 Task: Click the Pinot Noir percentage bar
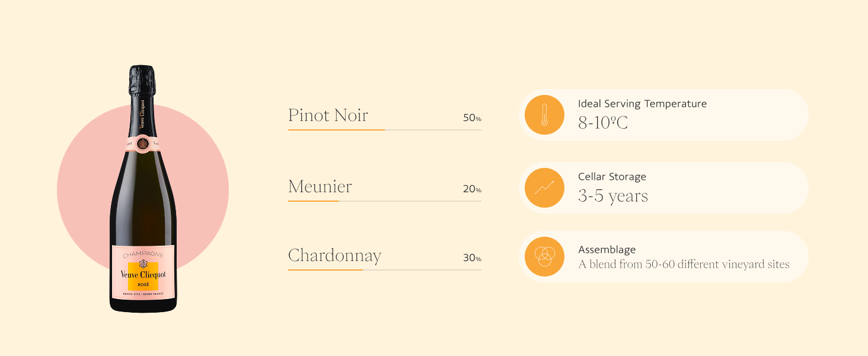384,129
